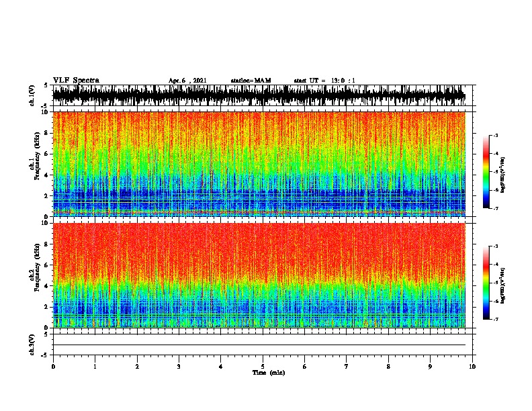Click the Time (min) axis title
This screenshot has height=411, width=532.
coord(269,373)
